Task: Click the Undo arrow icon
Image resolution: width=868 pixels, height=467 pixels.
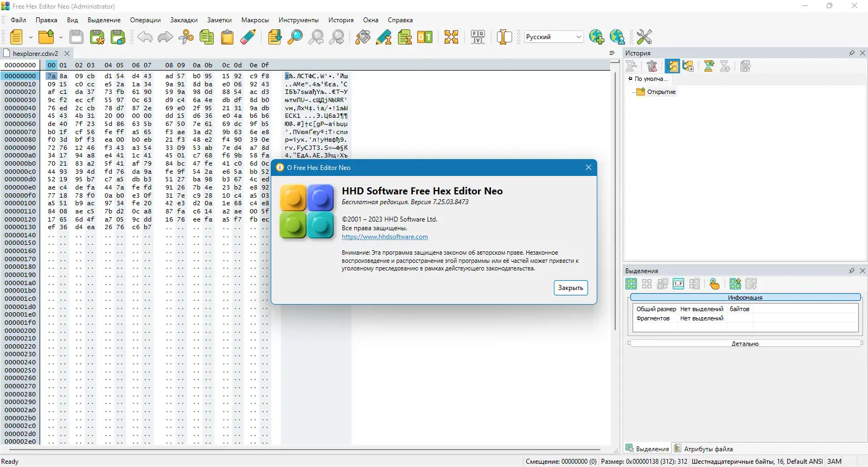Action: [145, 37]
